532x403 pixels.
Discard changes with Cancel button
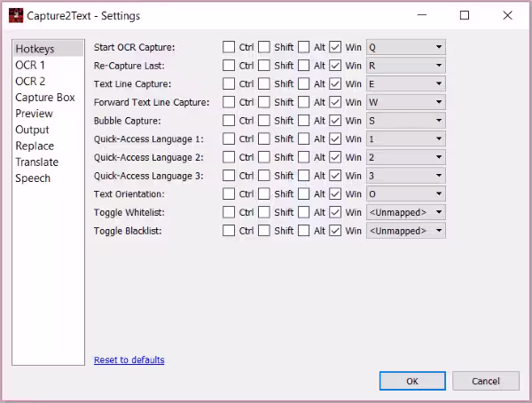[x=486, y=381]
